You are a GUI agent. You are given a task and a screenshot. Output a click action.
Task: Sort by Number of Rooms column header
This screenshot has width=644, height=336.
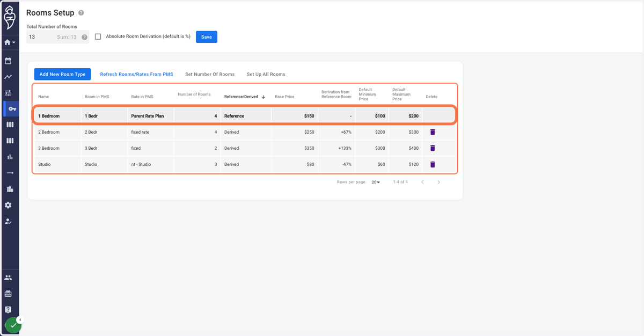click(x=194, y=94)
